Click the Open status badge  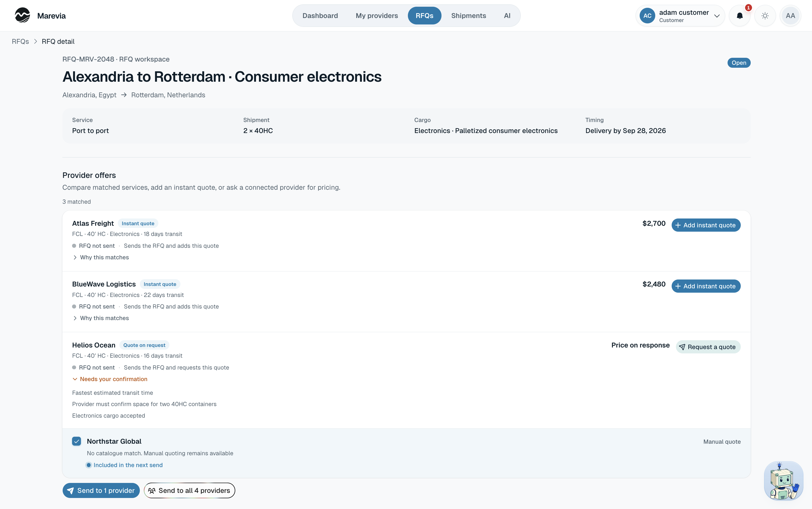(x=739, y=63)
